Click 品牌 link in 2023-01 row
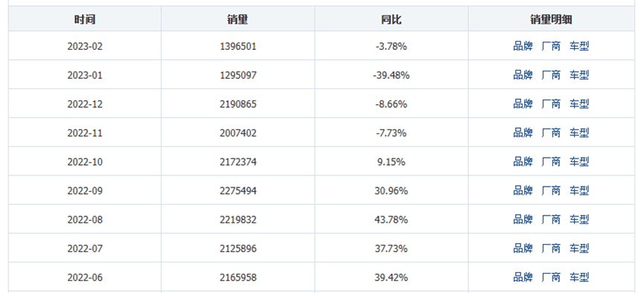Screen dimensions: 644x293 tap(523, 75)
